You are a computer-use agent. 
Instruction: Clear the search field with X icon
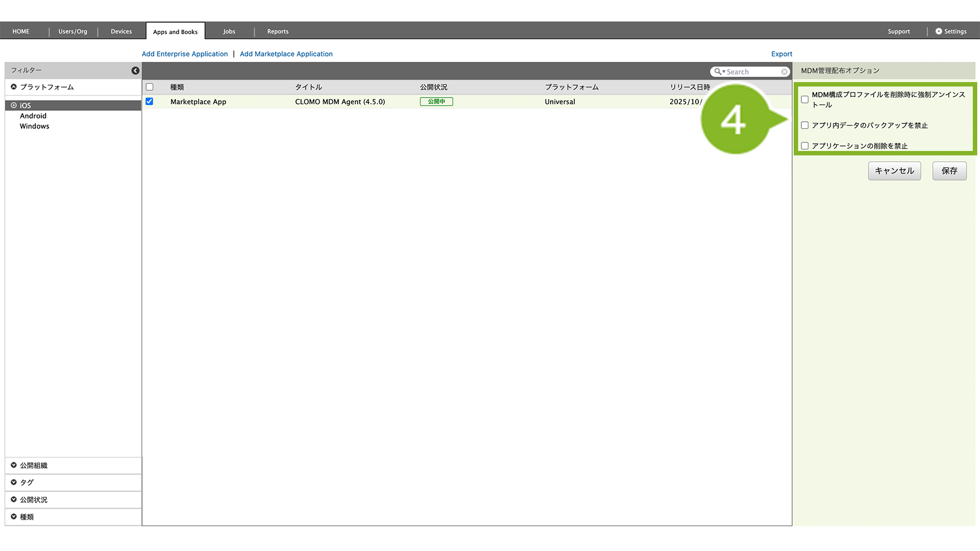784,72
